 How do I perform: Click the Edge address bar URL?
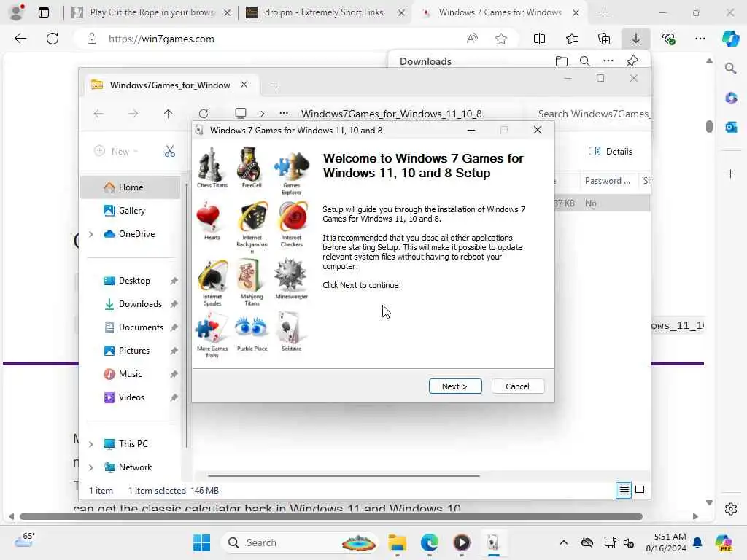[x=161, y=39]
